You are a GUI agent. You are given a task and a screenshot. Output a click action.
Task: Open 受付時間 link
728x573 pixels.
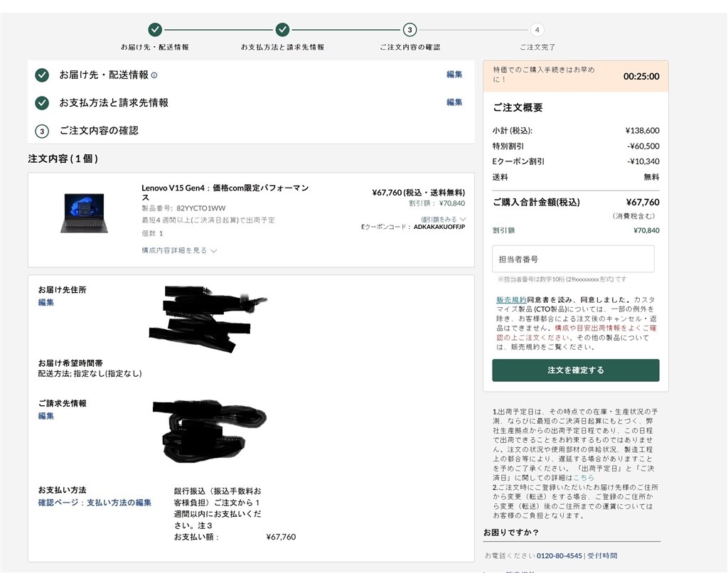(x=602, y=556)
